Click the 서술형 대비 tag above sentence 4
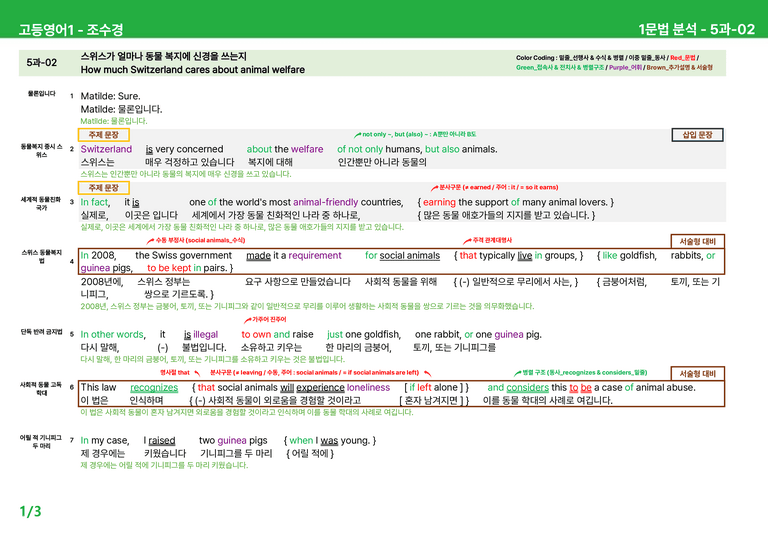This screenshot has width=768, height=543. coord(697,241)
